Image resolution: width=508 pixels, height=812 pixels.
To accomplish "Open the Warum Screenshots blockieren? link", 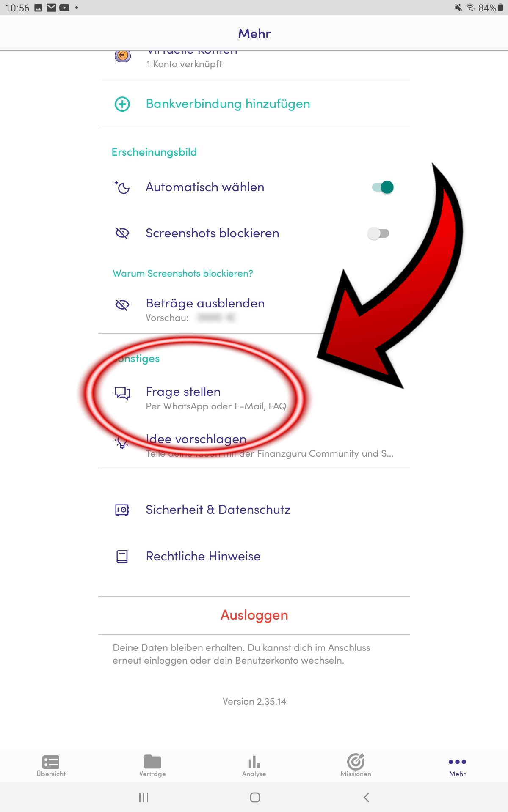I will coord(183,274).
